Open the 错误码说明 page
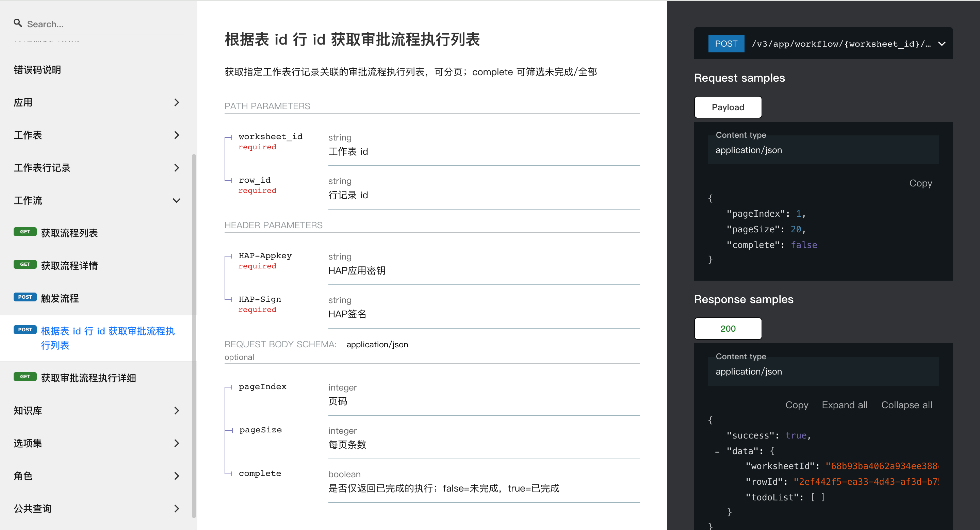 [x=37, y=70]
